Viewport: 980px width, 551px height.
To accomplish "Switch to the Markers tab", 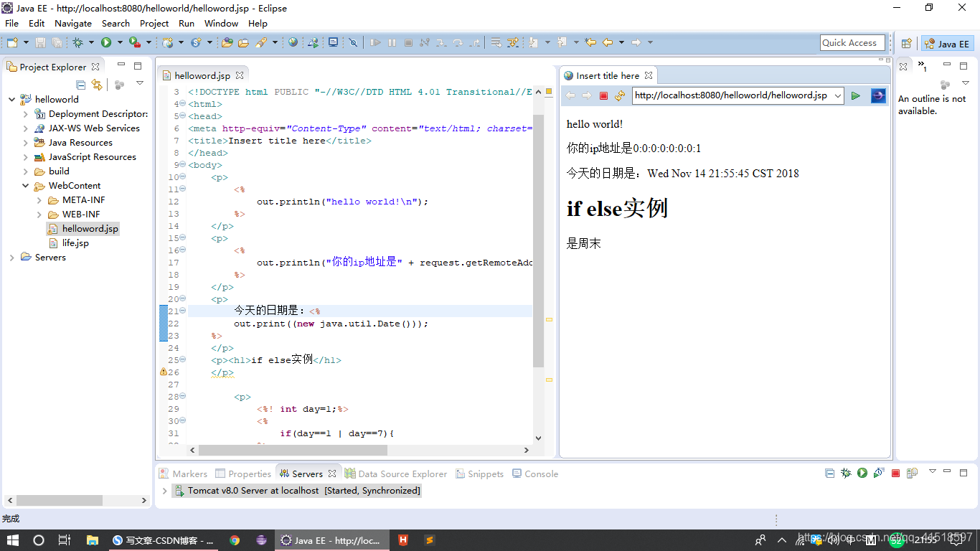I will (x=183, y=474).
